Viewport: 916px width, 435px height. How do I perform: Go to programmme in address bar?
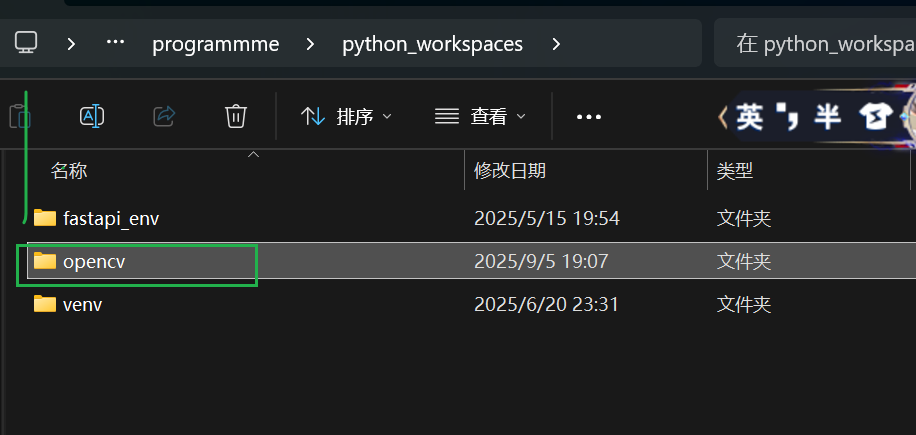tap(216, 44)
